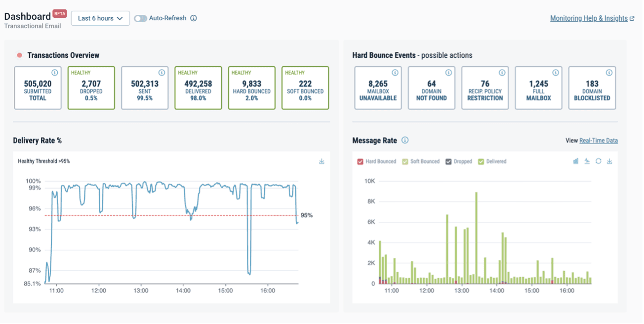Open info icon on Recip. Policy Restriction card
Screen dimensions: 644x324
502,73
